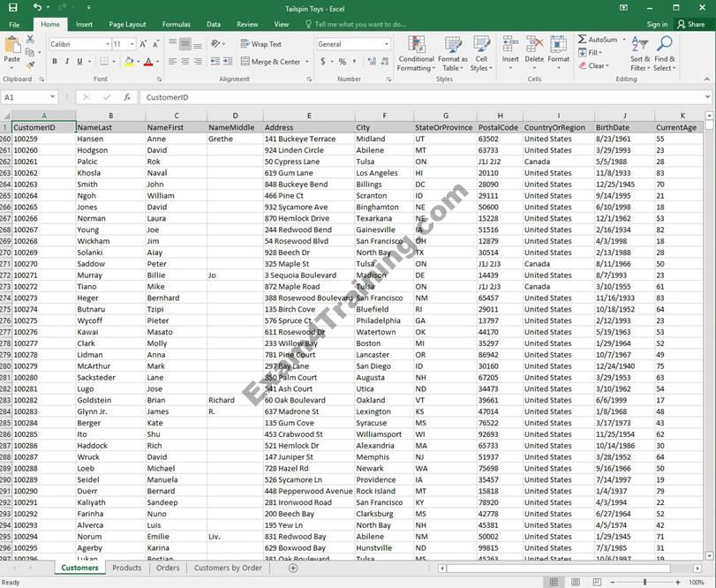The width and height of the screenshot is (716, 588).
Task: Toggle Wrap Text
Action: 260,44
